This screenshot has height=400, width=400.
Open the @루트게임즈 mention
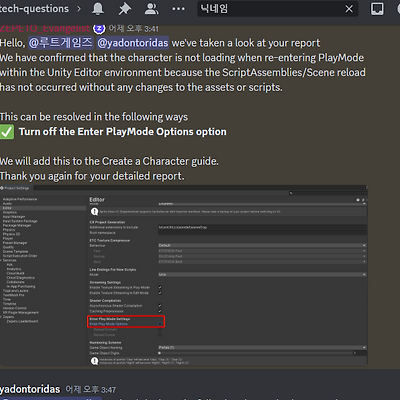pyautogui.click(x=60, y=43)
